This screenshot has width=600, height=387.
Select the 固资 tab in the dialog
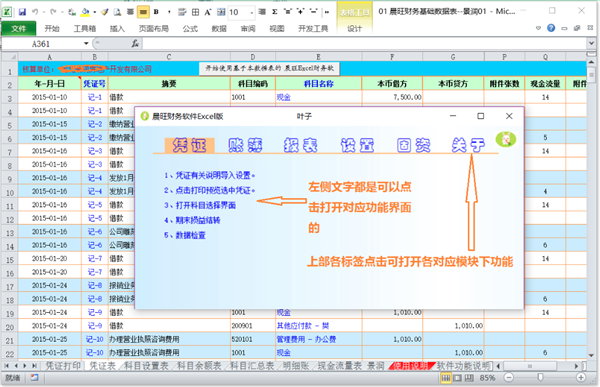coord(413,145)
